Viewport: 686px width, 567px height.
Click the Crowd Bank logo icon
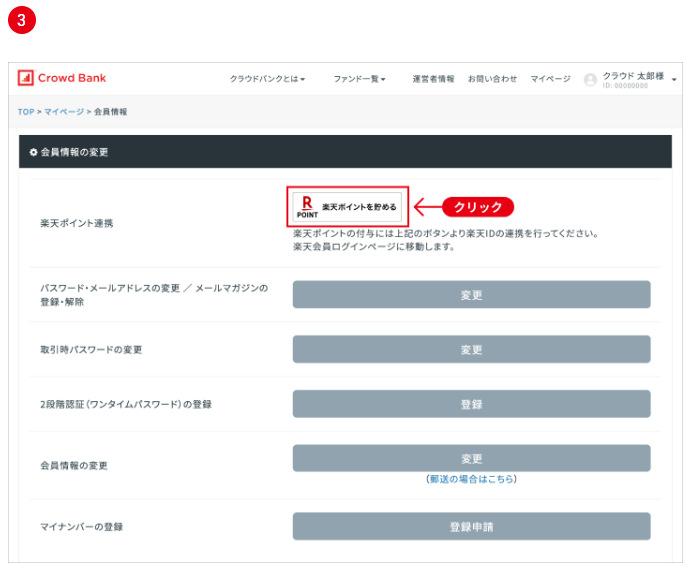click(26, 78)
